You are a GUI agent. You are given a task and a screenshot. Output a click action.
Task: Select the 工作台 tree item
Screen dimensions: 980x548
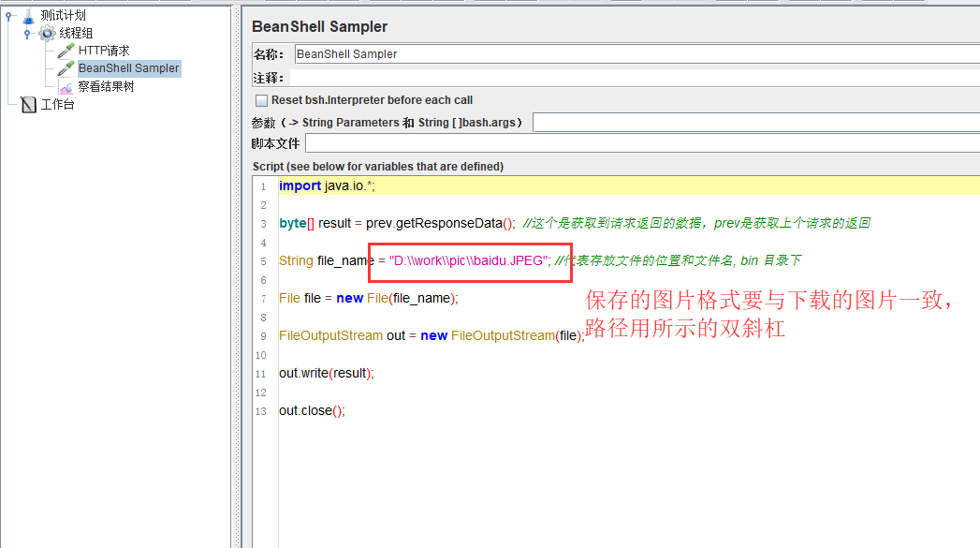pyautogui.click(x=57, y=105)
